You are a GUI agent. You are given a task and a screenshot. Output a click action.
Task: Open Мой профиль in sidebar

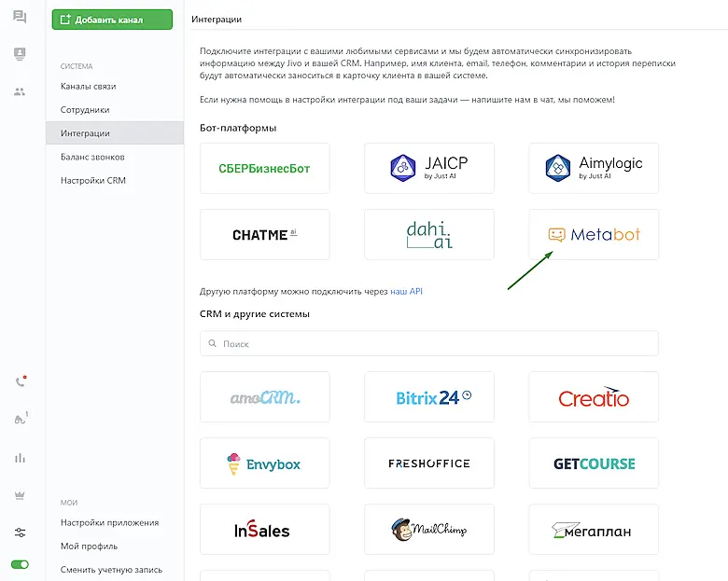[90, 546]
